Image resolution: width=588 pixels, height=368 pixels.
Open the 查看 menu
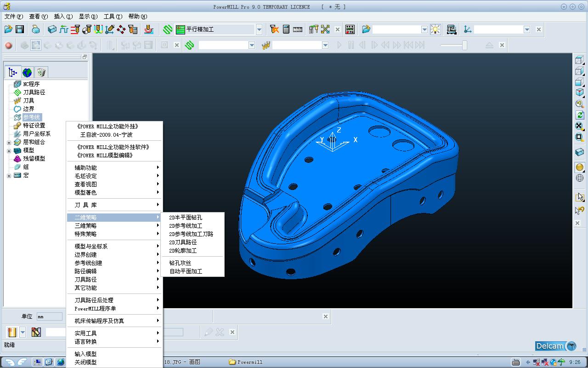point(38,17)
